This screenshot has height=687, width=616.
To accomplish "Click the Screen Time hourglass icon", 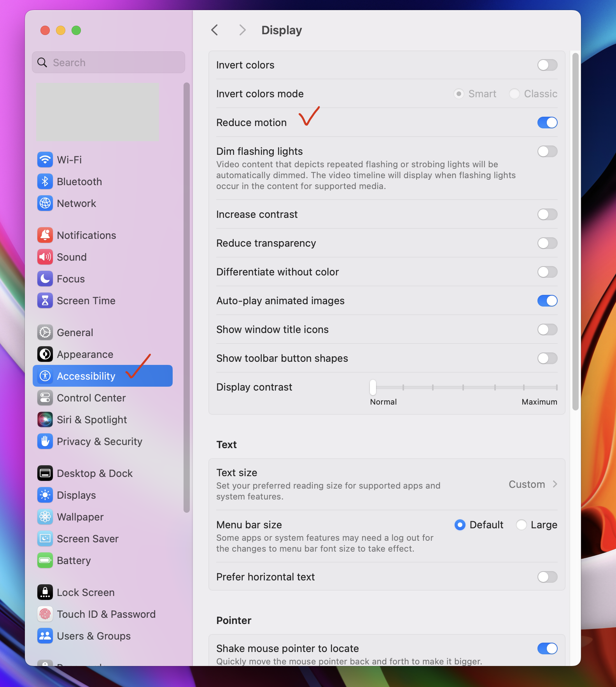I will point(45,301).
